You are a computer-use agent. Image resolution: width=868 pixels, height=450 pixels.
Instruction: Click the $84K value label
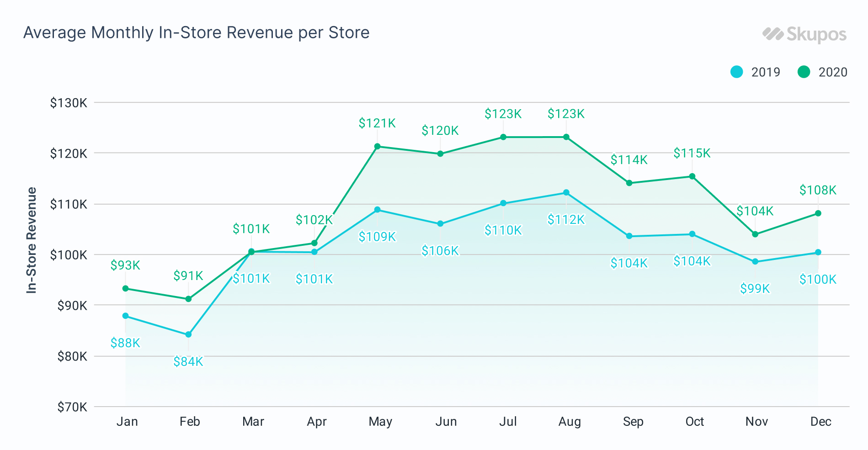click(188, 362)
